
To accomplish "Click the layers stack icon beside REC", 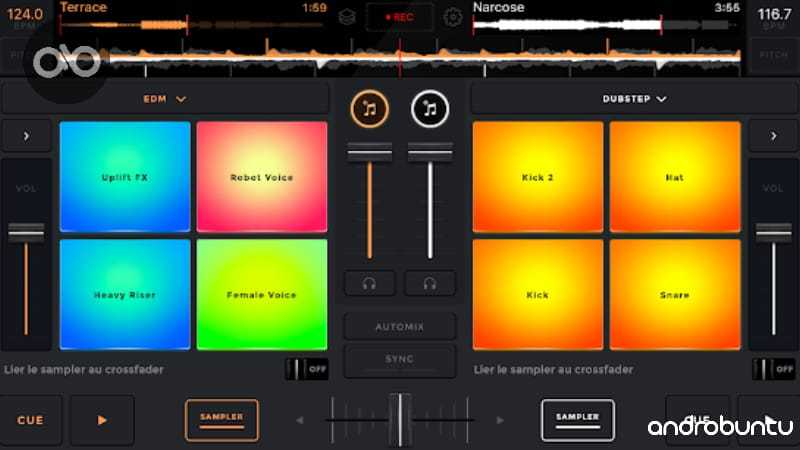I will click(x=347, y=17).
